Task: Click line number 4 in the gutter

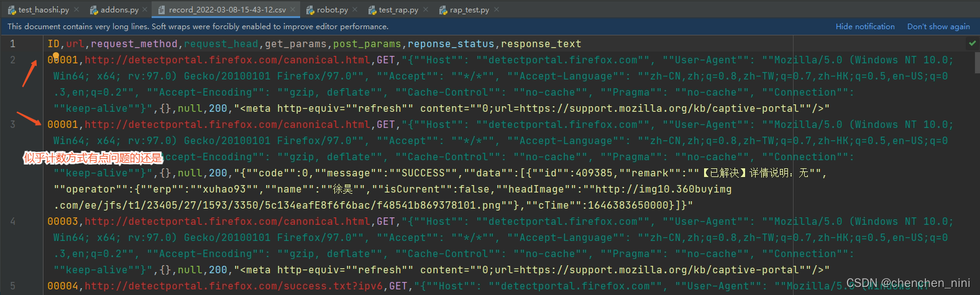Action: click(x=12, y=222)
